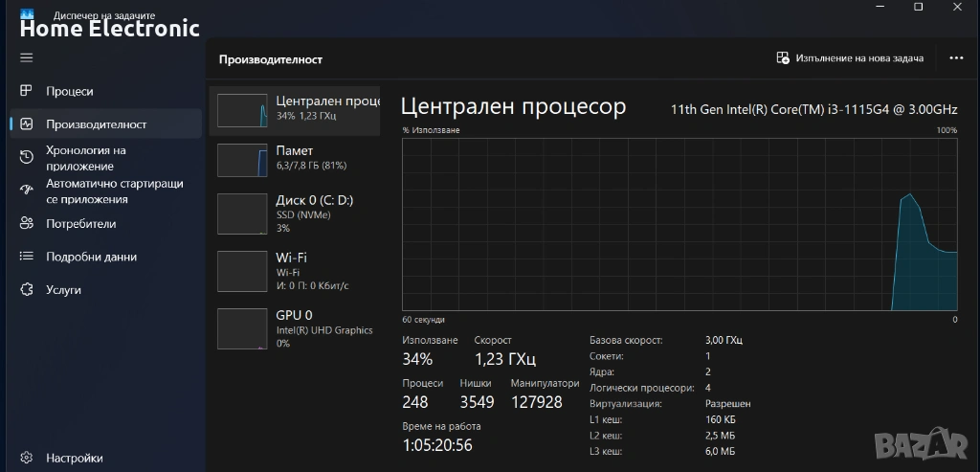Click the Хронология на приложение history icon
980x472 pixels.
tap(27, 158)
